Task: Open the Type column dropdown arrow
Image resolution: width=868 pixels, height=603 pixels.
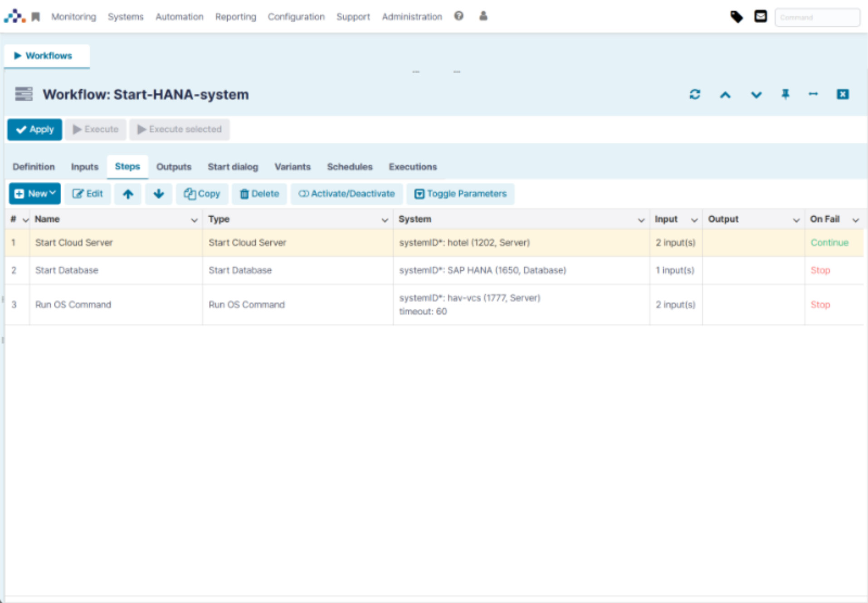Action: [385, 220]
